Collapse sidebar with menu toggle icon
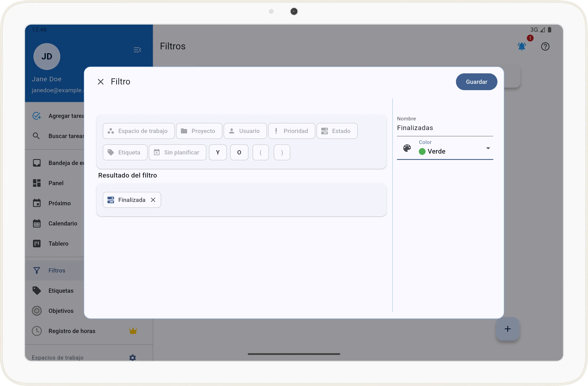Viewport: 588px width, 386px height. click(x=137, y=50)
